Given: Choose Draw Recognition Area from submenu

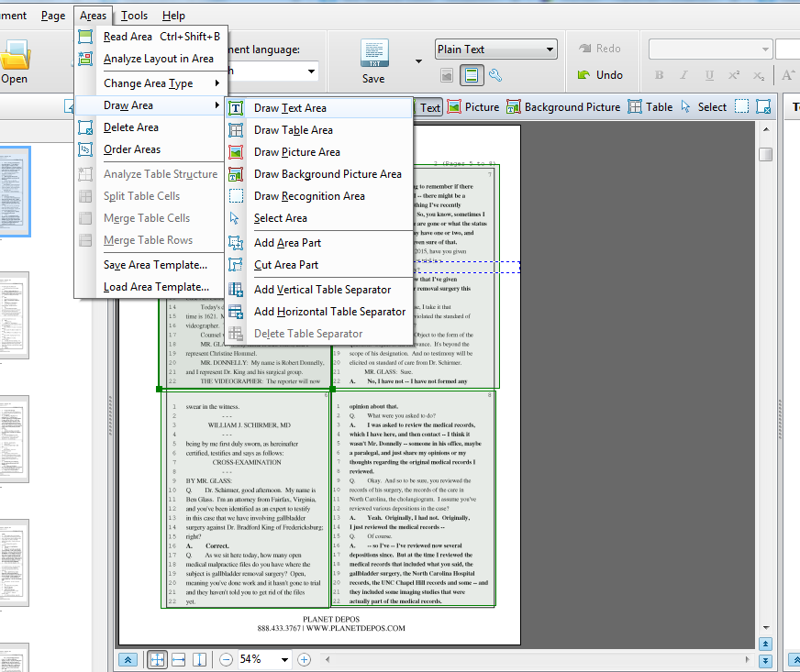Looking at the screenshot, I should pyautogui.click(x=319, y=196).
